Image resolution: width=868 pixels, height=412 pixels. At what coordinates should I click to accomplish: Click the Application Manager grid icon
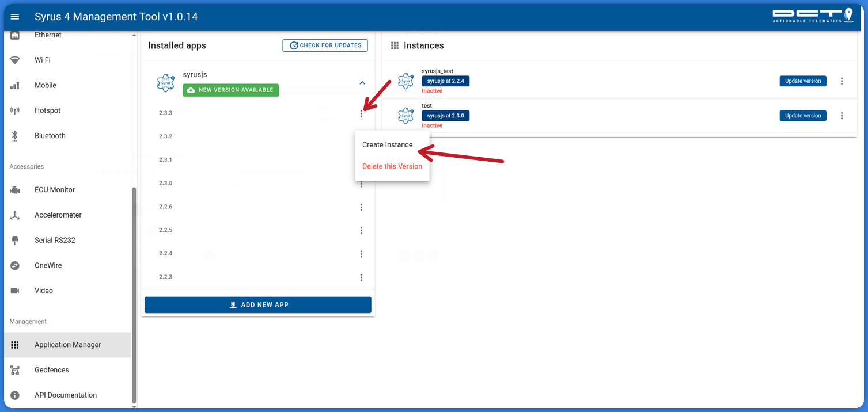click(15, 345)
